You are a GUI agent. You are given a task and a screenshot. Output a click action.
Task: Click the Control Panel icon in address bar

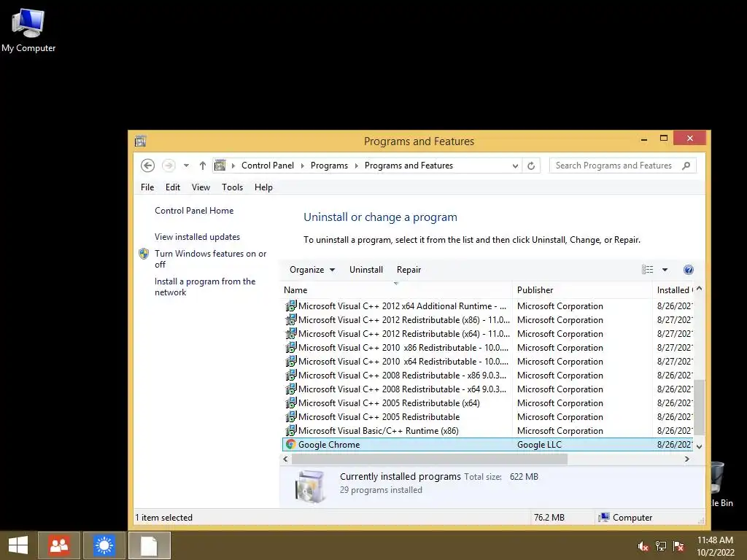point(220,166)
